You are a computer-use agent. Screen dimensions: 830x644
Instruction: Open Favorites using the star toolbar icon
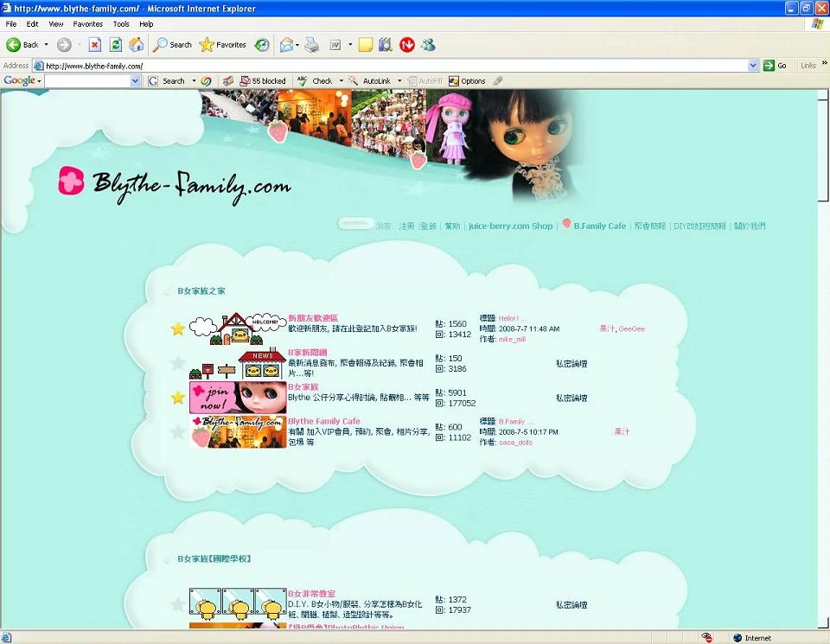click(205, 44)
